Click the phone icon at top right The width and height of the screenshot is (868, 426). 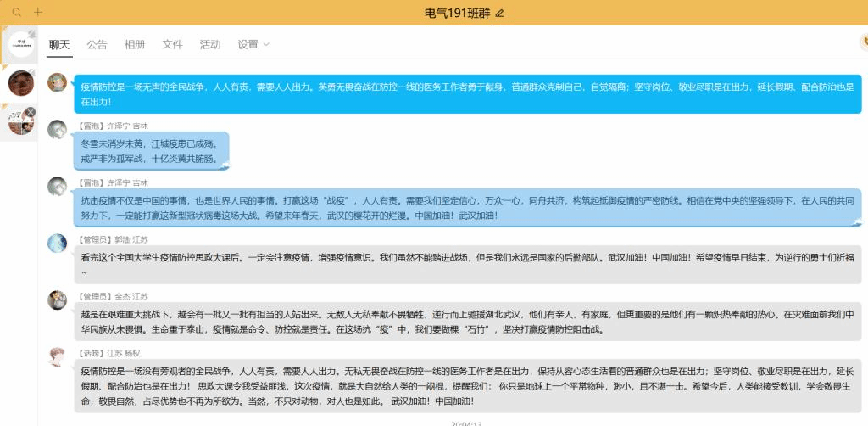click(863, 42)
